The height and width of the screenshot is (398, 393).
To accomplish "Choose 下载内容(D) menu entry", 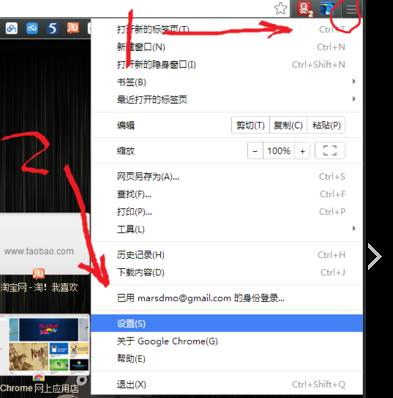I will [227, 273].
